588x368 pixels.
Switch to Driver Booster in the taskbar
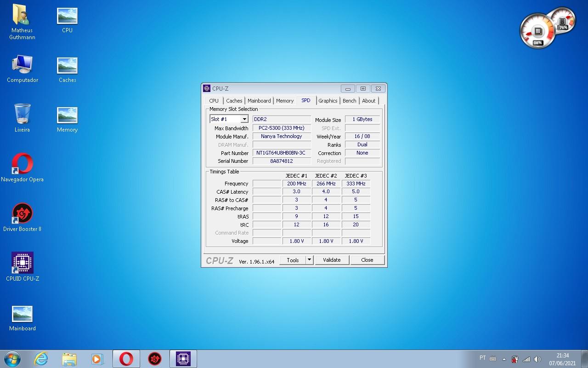pyautogui.click(x=155, y=359)
